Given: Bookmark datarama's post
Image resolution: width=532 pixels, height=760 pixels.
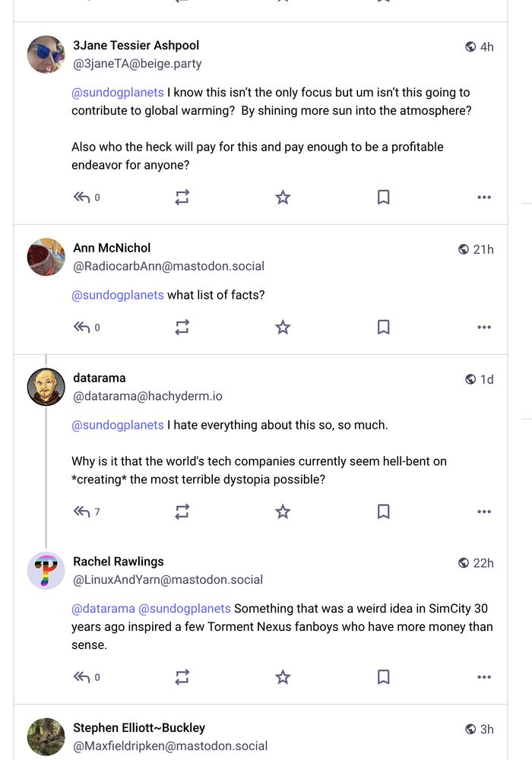Looking at the screenshot, I should point(384,511).
